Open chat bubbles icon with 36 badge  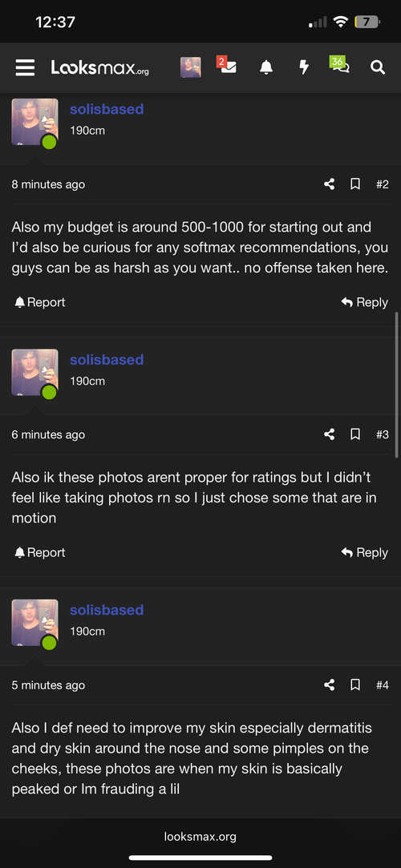click(x=339, y=66)
